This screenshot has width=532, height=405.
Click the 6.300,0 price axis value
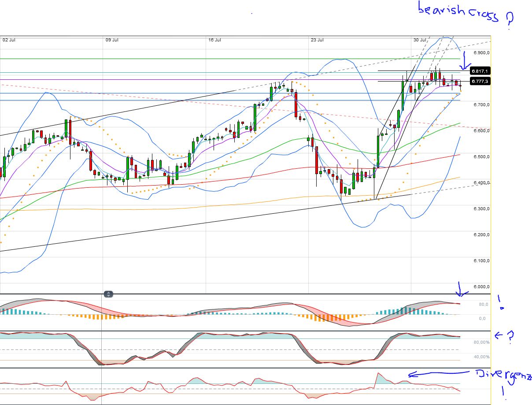481,209
